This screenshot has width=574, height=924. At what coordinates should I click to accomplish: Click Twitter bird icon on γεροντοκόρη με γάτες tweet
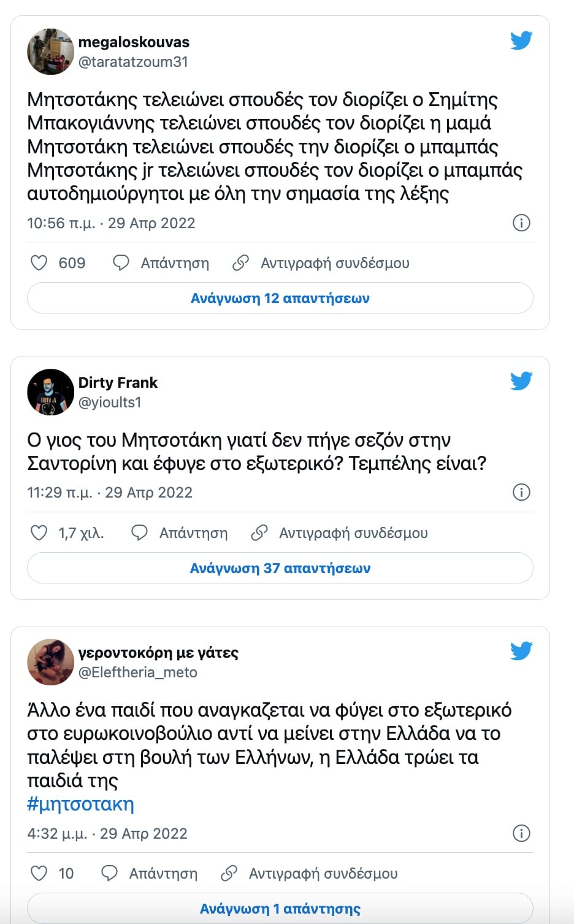[521, 651]
